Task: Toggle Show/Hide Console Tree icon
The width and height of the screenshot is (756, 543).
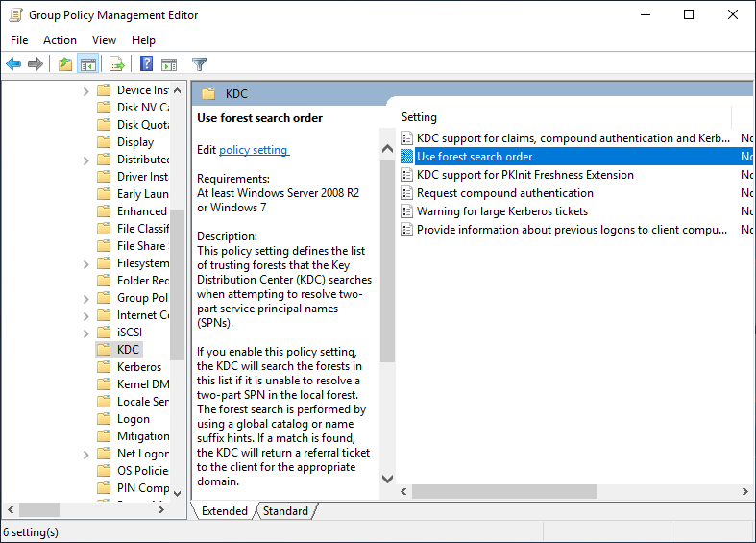Action: point(87,64)
